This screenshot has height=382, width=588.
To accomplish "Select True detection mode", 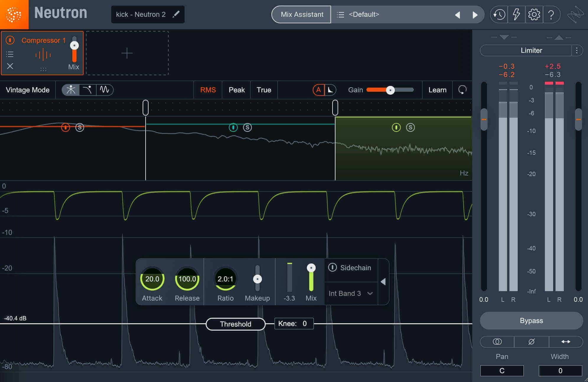I will 264,90.
